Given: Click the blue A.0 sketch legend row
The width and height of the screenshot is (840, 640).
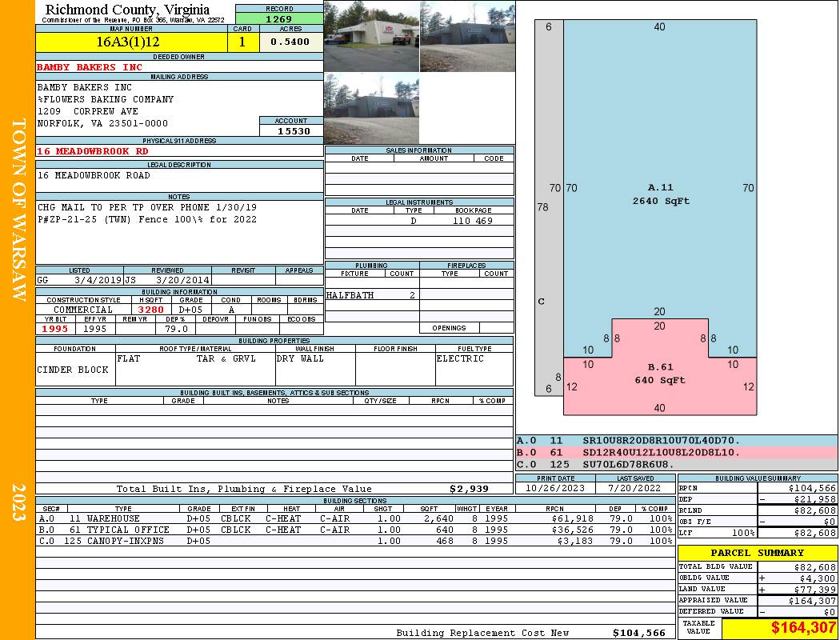Looking at the screenshot, I should click(676, 441).
